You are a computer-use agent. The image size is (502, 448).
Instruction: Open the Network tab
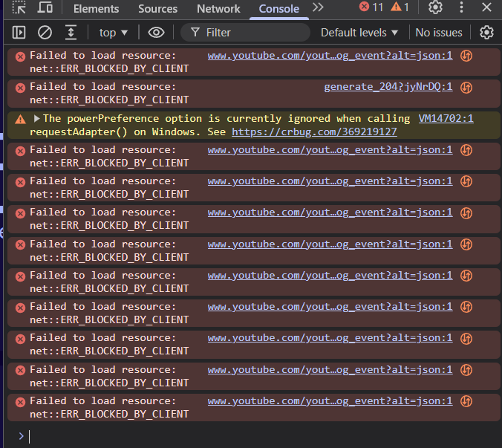(218, 9)
